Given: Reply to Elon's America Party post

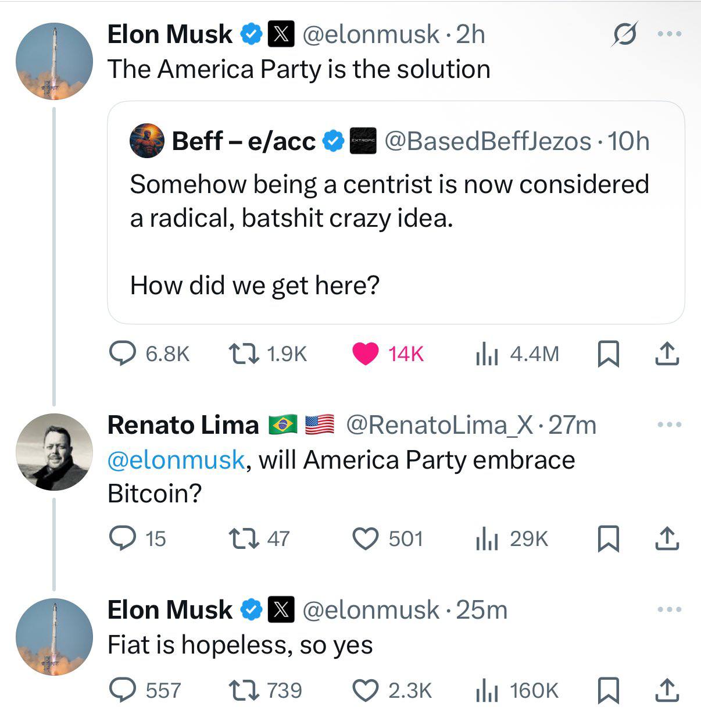Looking at the screenshot, I should (123, 353).
